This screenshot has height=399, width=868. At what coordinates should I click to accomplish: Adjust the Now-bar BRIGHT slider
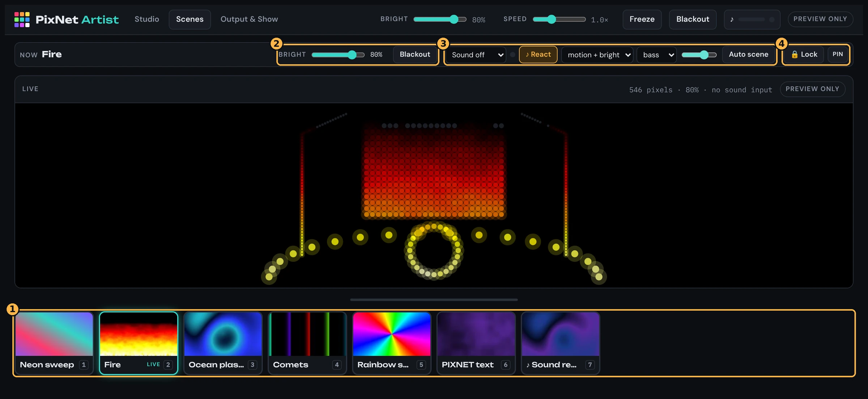338,55
